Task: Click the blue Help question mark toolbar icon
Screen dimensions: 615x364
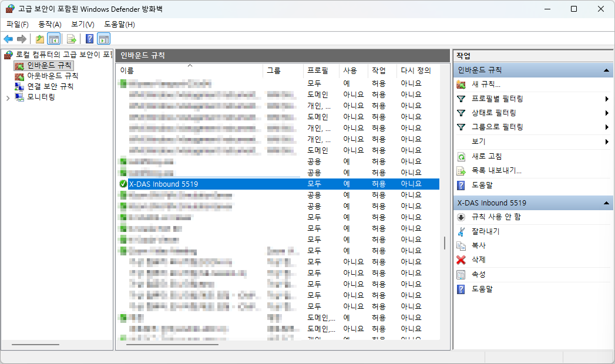Action: [x=89, y=39]
